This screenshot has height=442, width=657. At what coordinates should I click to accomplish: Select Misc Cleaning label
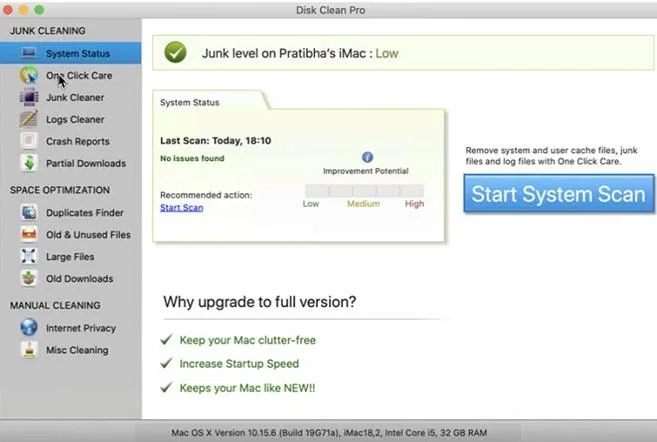(77, 350)
